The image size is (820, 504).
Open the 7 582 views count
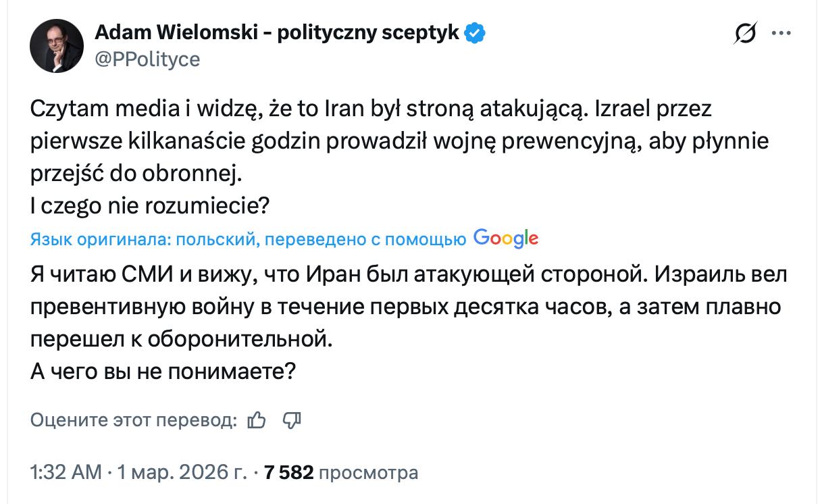[289, 472]
